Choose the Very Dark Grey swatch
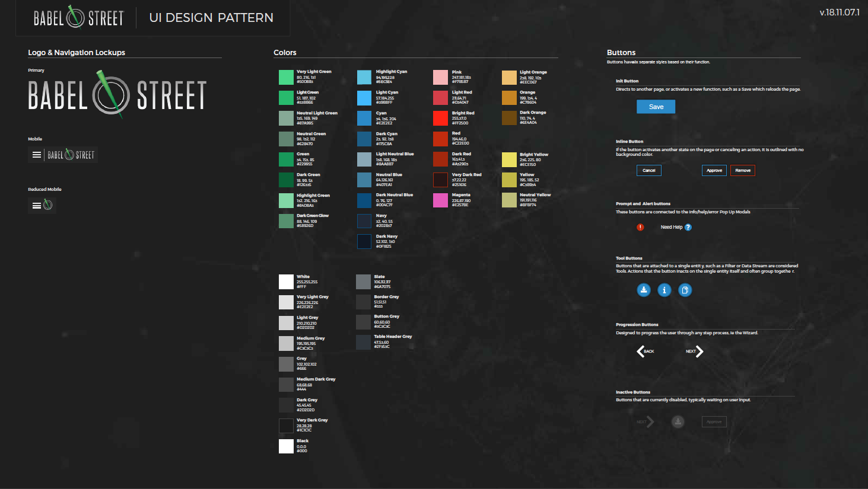 tap(286, 426)
